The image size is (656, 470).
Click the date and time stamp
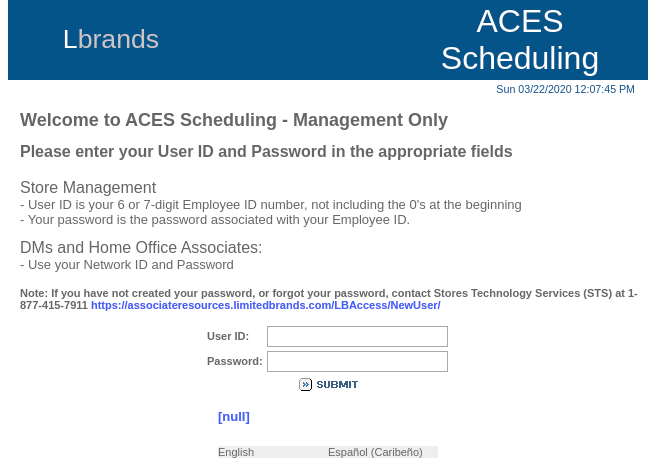[x=565, y=90]
